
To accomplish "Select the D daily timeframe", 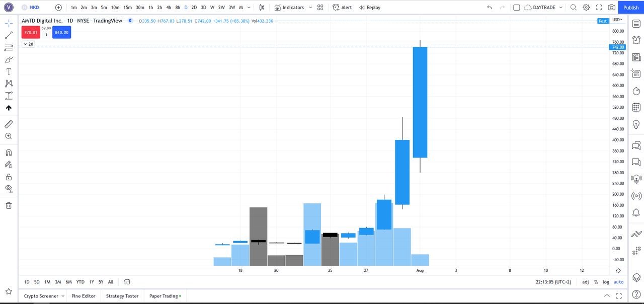I will click(186, 8).
